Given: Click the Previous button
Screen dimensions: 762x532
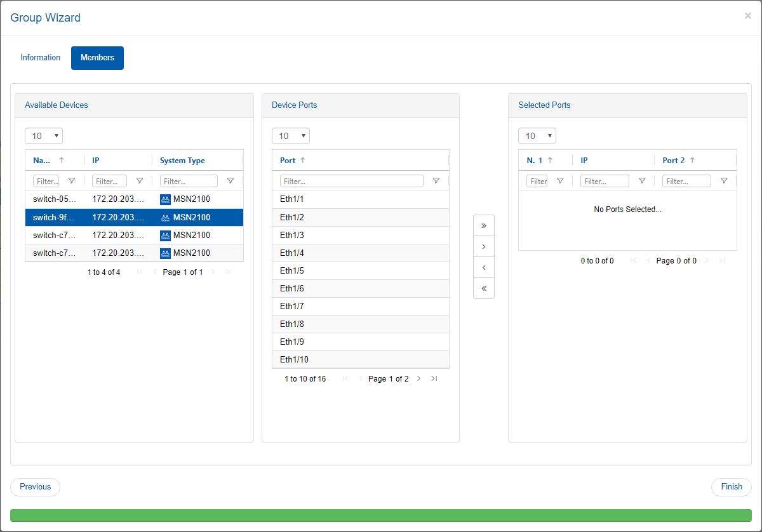Looking at the screenshot, I should [x=35, y=487].
